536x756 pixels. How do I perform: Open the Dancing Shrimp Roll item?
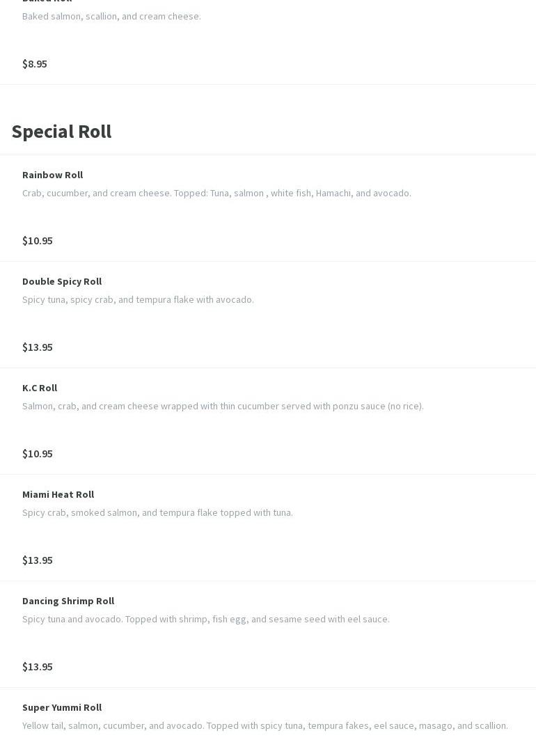pyautogui.click(x=68, y=601)
